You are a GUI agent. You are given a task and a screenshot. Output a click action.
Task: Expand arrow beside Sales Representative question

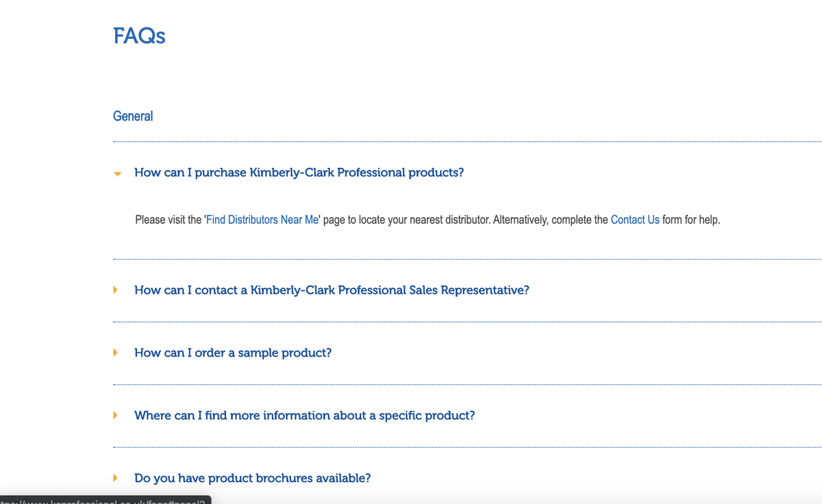[x=116, y=290]
